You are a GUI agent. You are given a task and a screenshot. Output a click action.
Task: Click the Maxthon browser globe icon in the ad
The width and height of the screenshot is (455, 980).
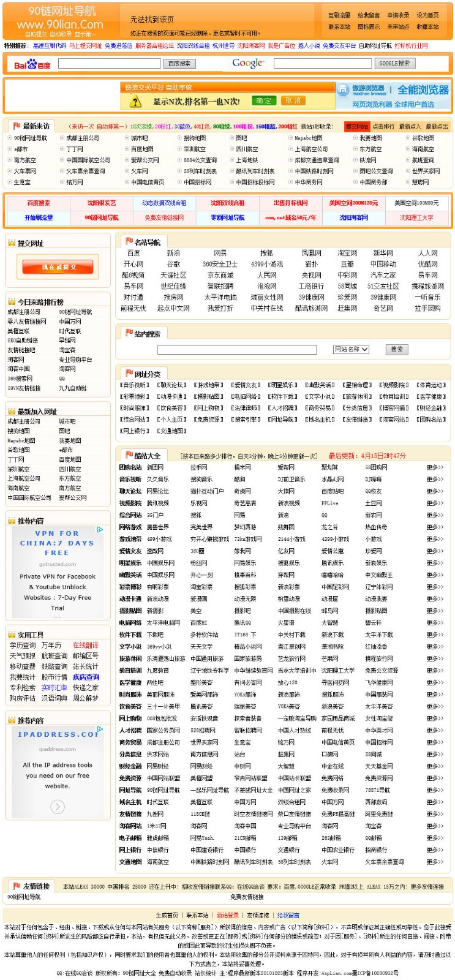coord(343,89)
